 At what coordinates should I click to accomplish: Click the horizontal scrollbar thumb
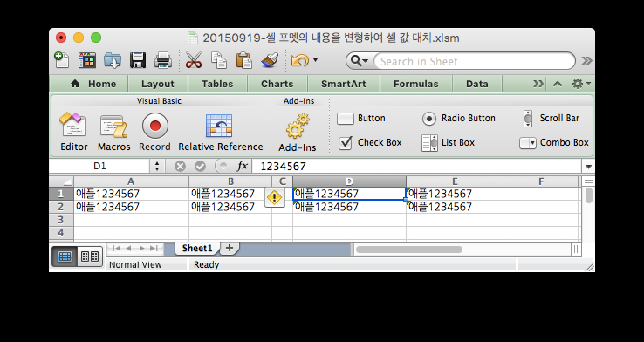(409, 250)
